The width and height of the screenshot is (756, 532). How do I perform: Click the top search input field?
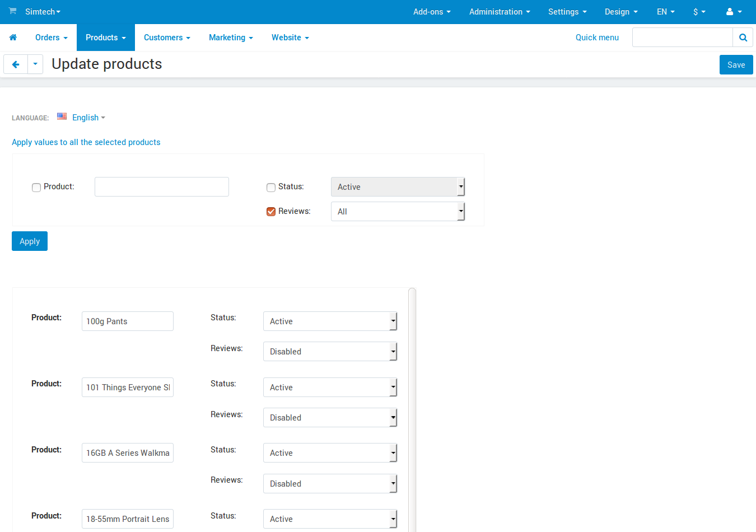(x=683, y=38)
